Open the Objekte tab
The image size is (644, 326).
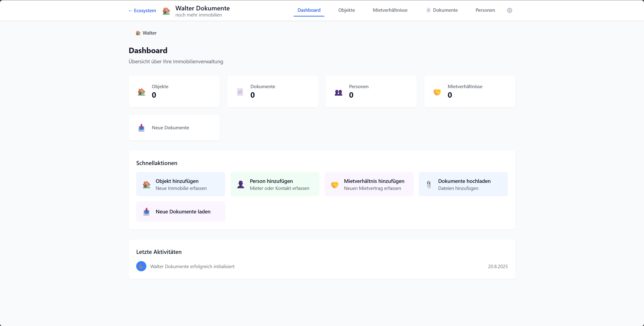pyautogui.click(x=347, y=10)
